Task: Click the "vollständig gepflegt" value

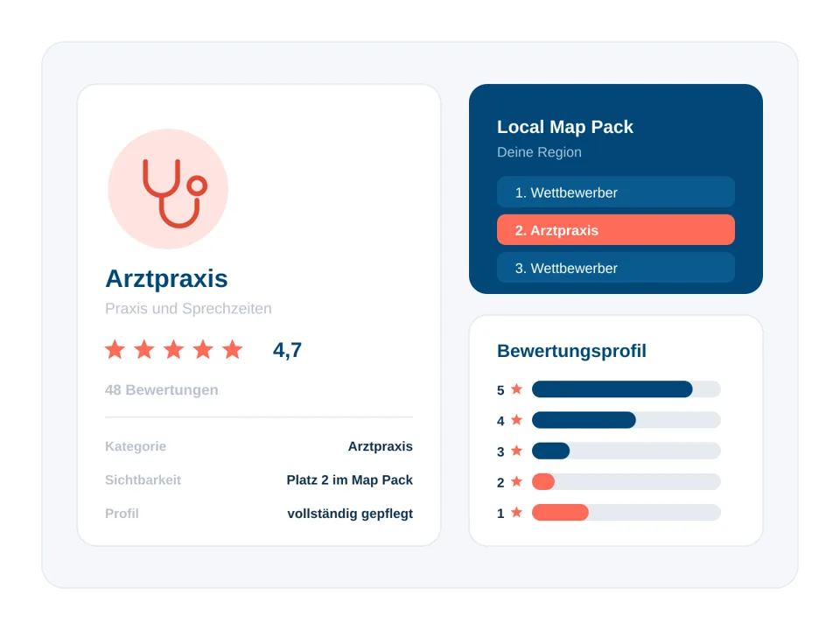Action: (350, 514)
